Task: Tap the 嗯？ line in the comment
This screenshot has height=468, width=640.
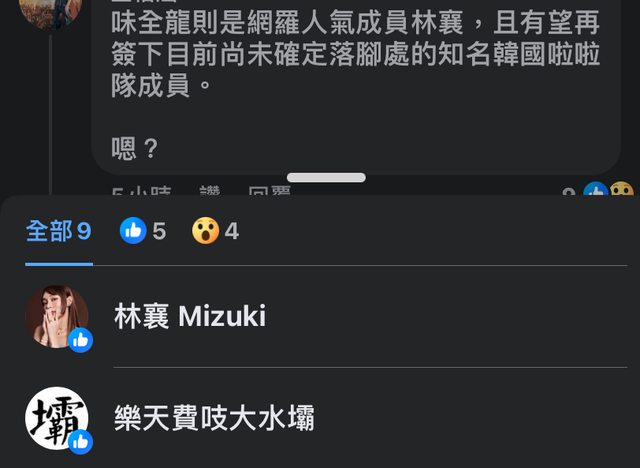Action: 135,148
